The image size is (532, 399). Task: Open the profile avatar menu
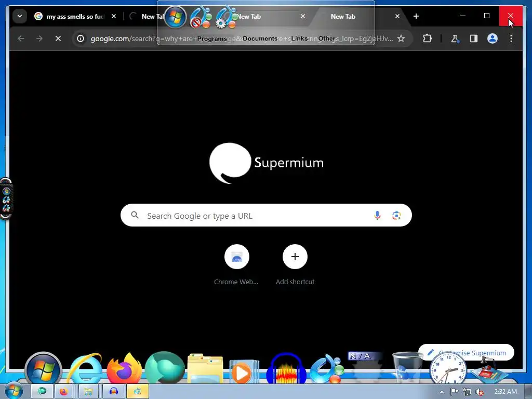pos(493,38)
